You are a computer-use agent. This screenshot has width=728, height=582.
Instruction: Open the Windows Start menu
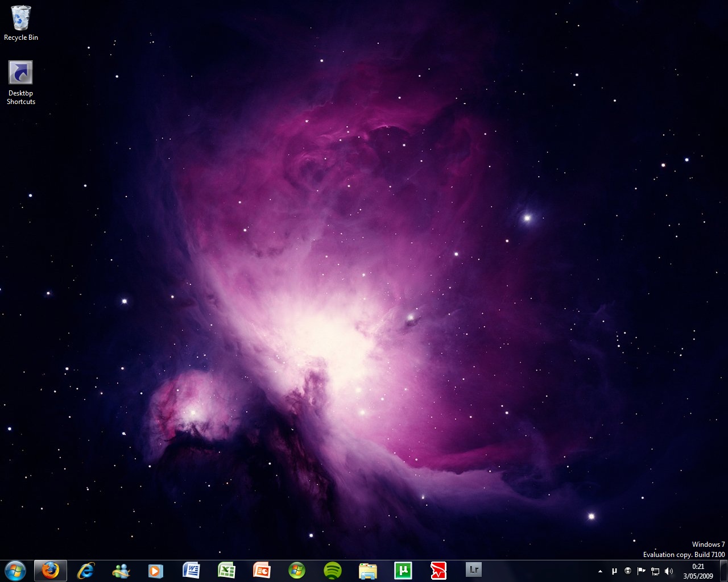[15, 570]
